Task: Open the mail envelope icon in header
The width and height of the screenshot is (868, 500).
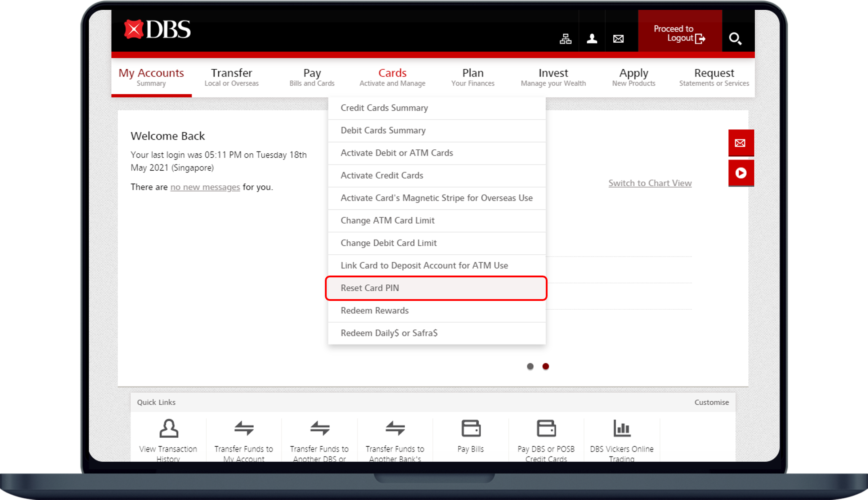Action: click(618, 39)
